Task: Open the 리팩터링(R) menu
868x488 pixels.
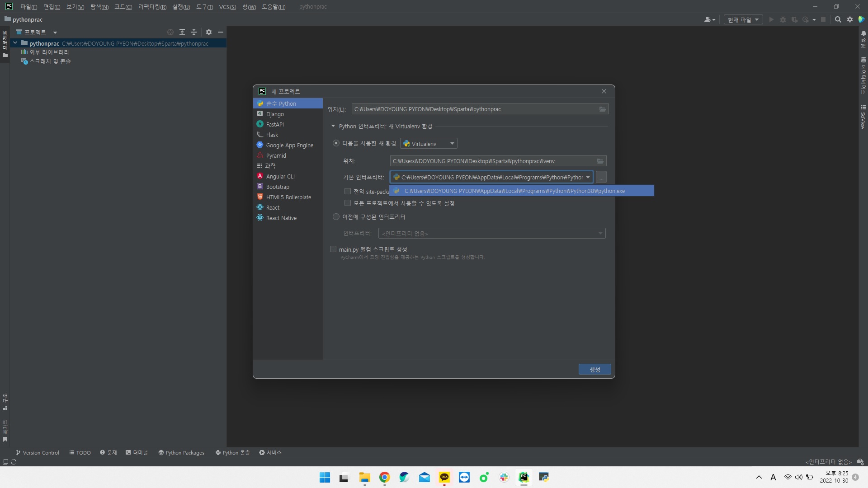Action: pos(152,7)
